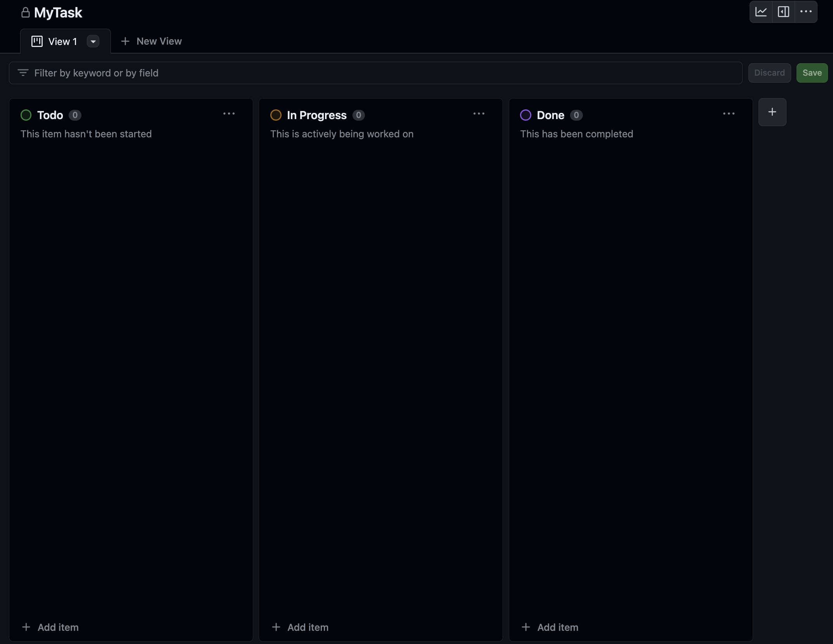Save the current view changes

pos(812,73)
